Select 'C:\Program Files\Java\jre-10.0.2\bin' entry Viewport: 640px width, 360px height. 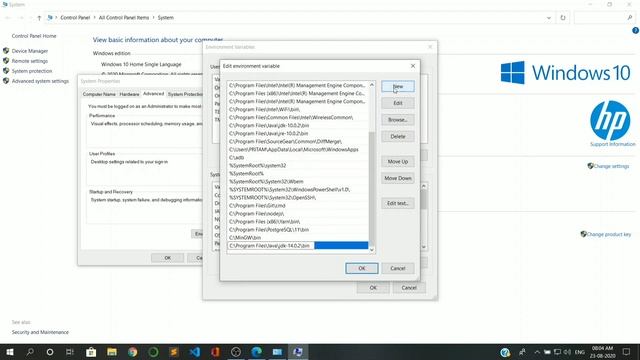point(298,133)
